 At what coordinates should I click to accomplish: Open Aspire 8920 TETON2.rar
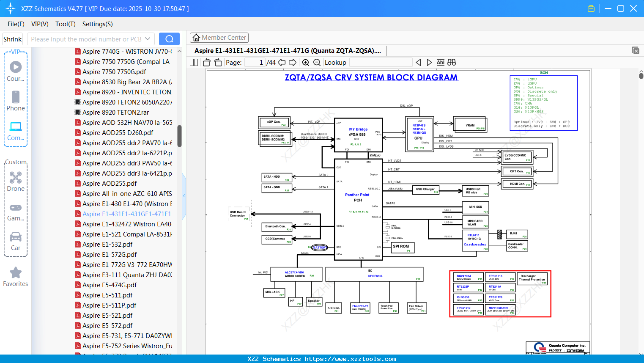click(112, 112)
